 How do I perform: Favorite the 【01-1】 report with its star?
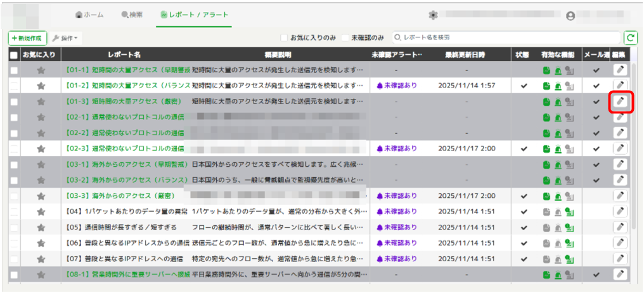(x=41, y=70)
